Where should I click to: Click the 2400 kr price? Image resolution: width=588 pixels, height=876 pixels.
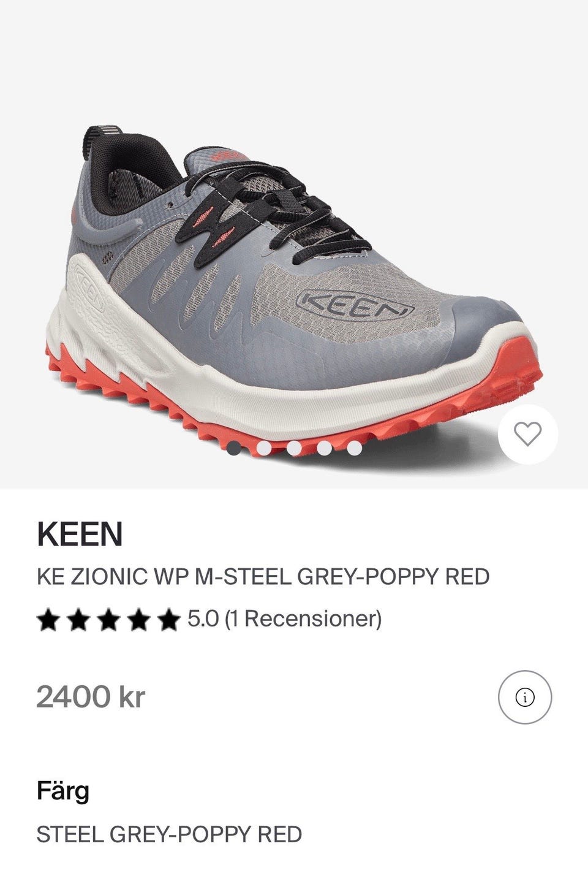[x=91, y=697]
